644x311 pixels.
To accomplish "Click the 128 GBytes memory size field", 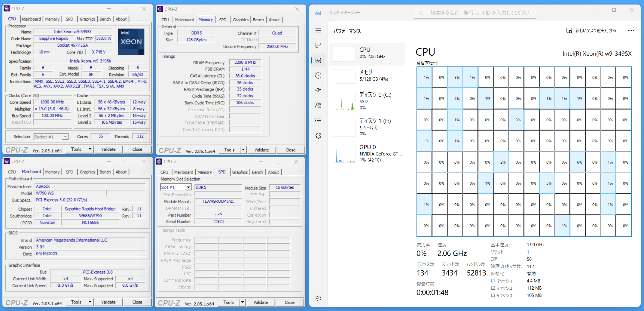I will [196, 40].
